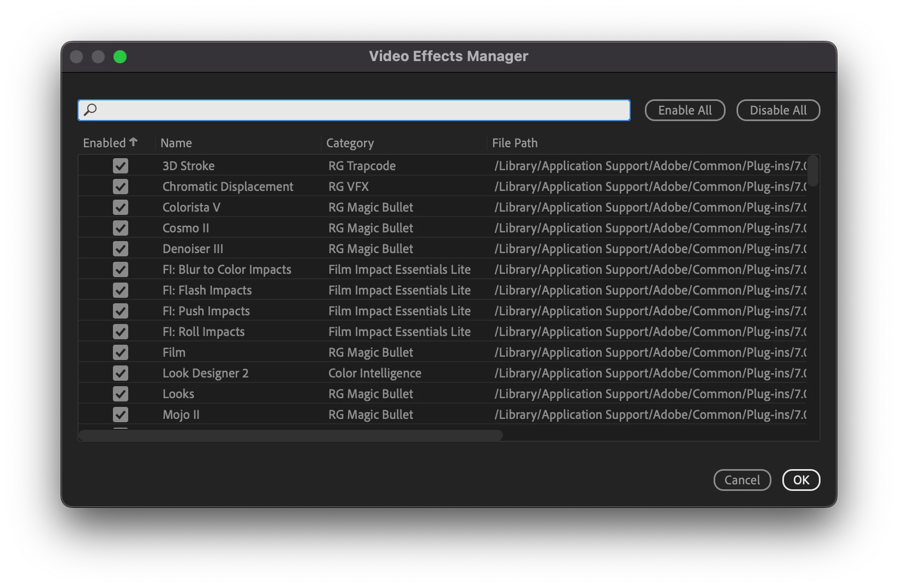
Task: Select the FI: Roll Impacts name
Action: pyautogui.click(x=203, y=332)
